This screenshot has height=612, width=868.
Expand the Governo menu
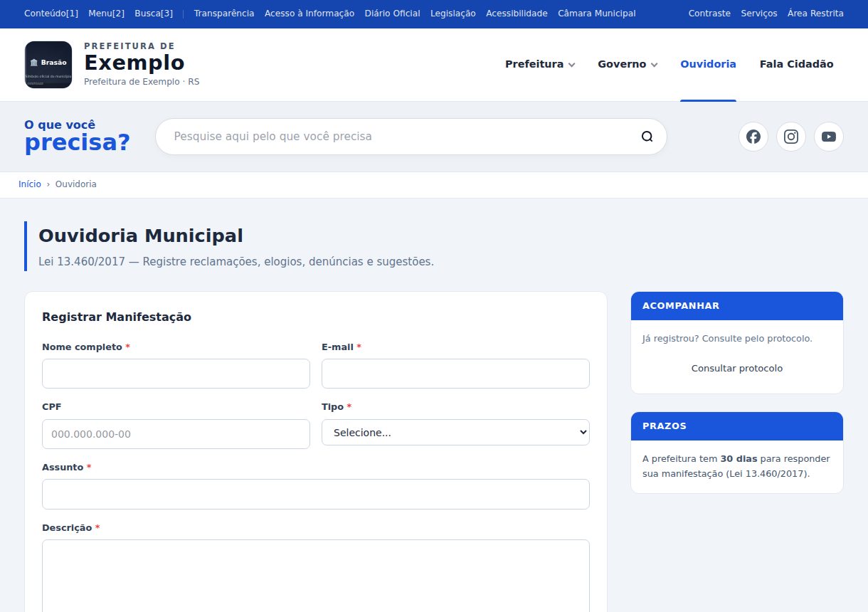[x=628, y=64]
